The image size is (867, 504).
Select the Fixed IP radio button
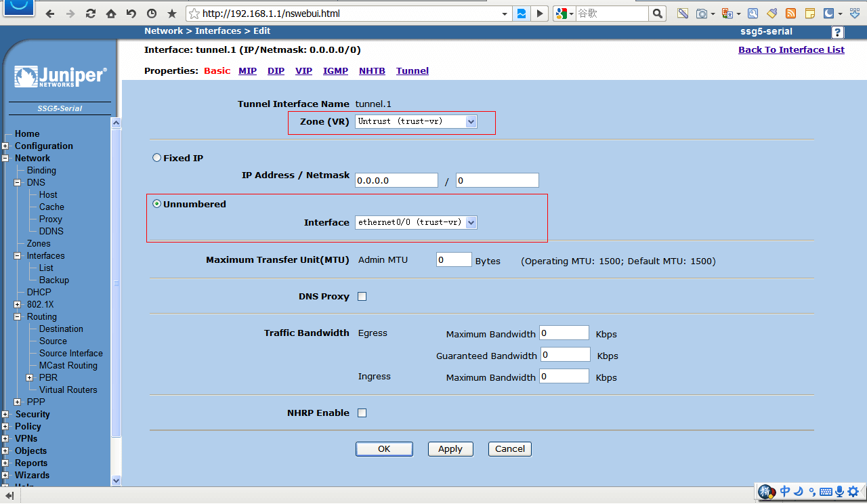click(x=157, y=158)
